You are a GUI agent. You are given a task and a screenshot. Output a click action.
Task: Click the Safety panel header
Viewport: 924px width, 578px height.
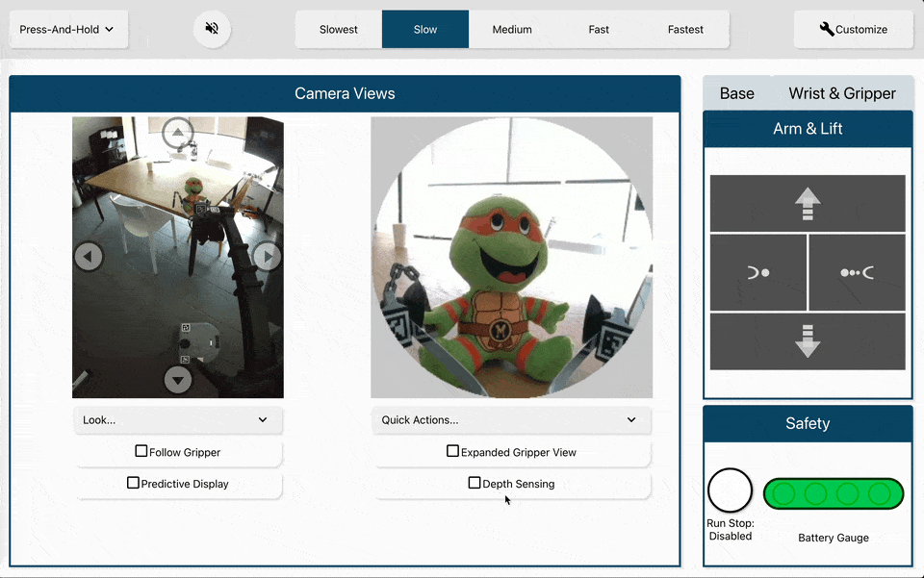[x=808, y=424]
